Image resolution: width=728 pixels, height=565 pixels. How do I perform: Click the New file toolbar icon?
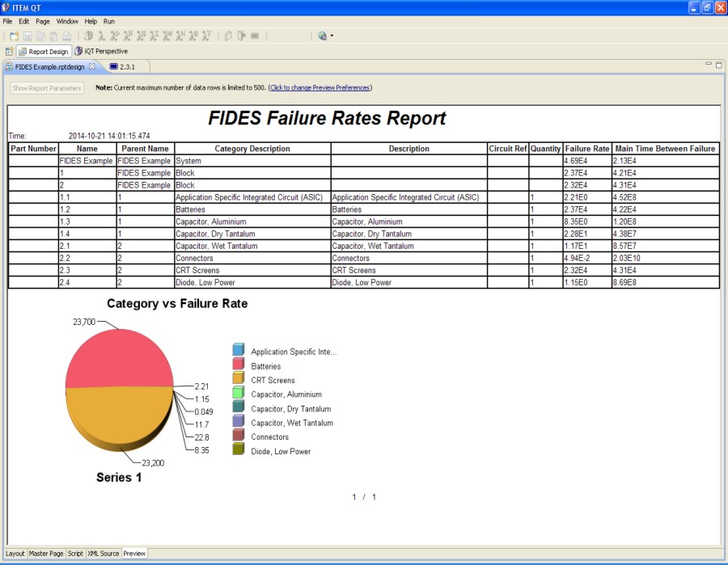[14, 36]
